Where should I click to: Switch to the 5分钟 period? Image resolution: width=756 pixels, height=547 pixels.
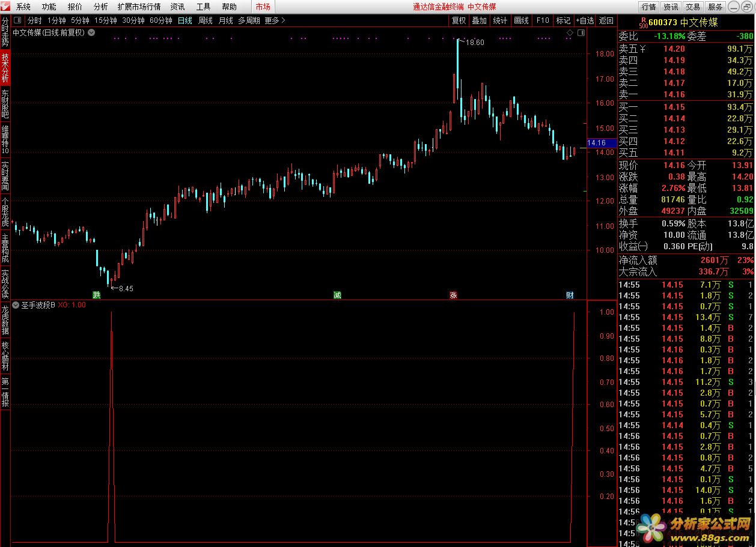click(80, 20)
